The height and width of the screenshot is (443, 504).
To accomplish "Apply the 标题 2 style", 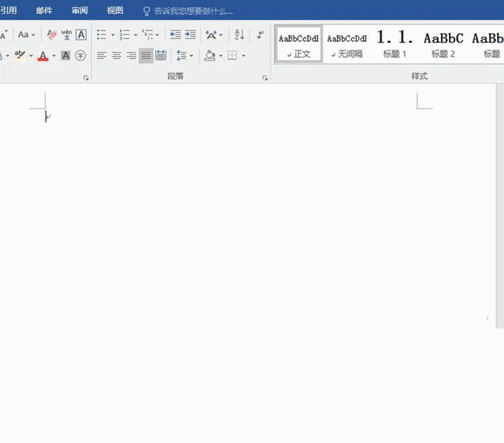I will click(443, 45).
